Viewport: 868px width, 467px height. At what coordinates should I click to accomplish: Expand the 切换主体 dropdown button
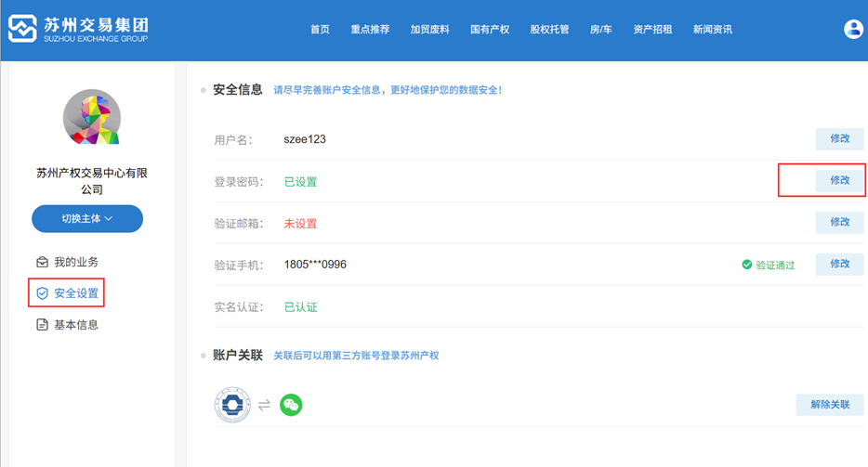[x=87, y=219]
